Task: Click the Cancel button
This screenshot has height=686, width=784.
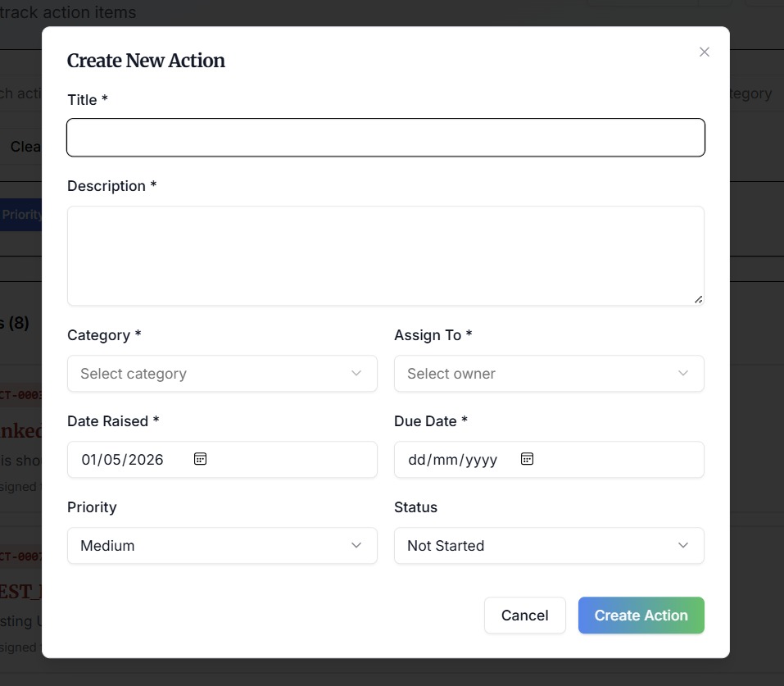Action: click(525, 615)
